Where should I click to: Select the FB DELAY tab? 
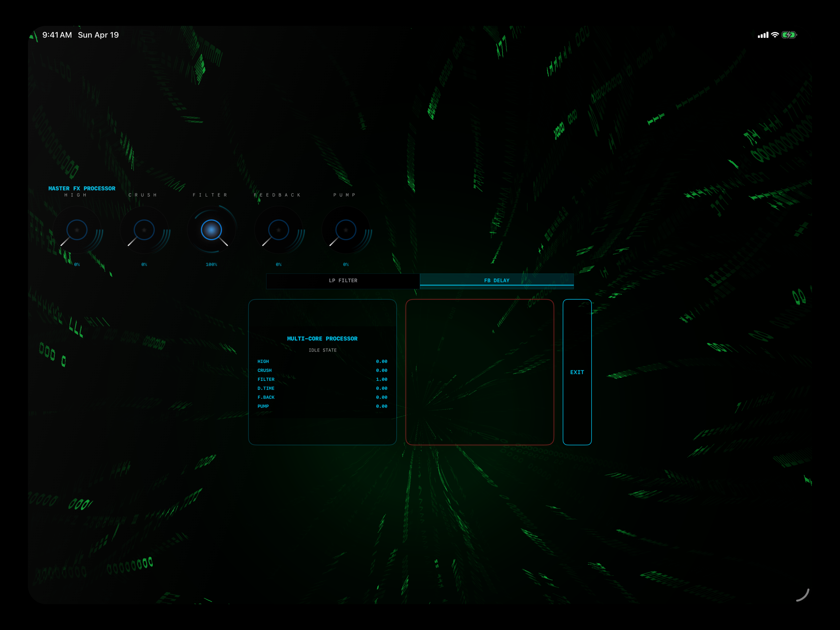point(497,281)
